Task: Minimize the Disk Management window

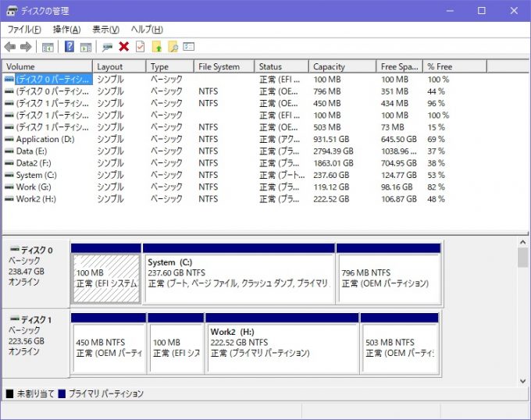Action: (450, 10)
